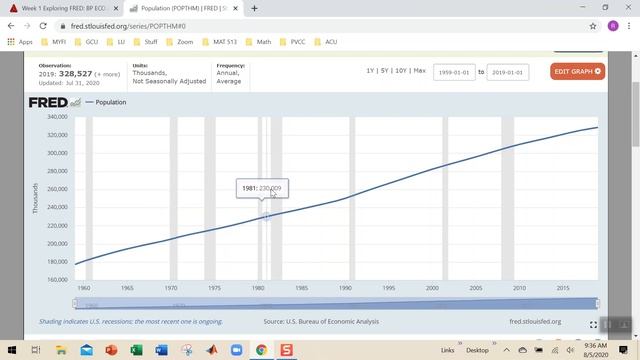Click left handle of date range slider
640x360 pixels.
coord(75,303)
